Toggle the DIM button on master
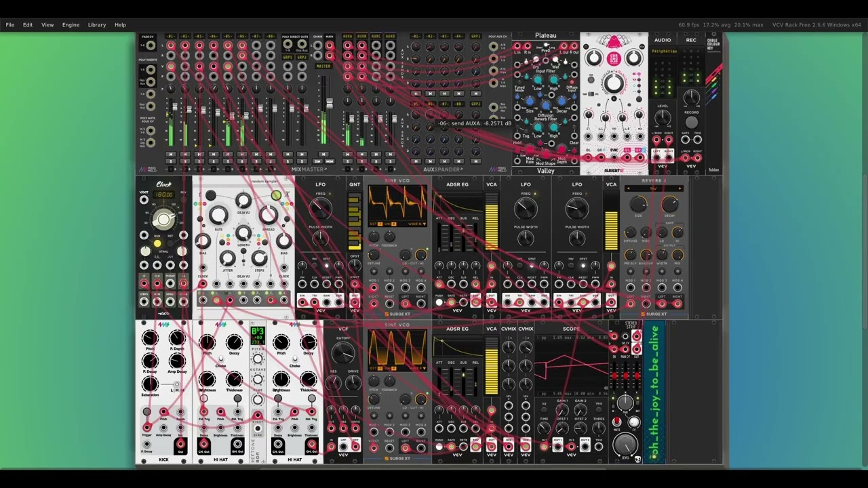 point(317,161)
